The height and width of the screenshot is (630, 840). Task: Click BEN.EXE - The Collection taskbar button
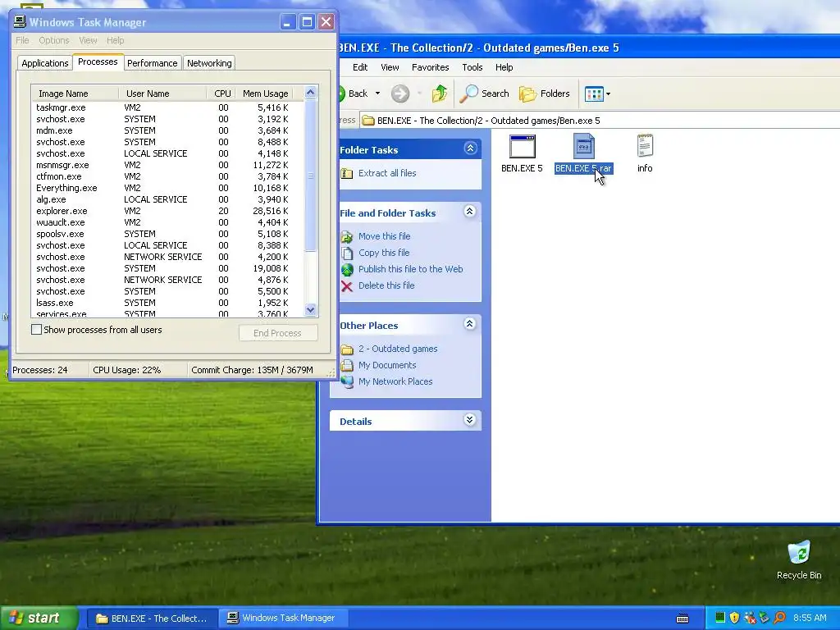pyautogui.click(x=152, y=619)
